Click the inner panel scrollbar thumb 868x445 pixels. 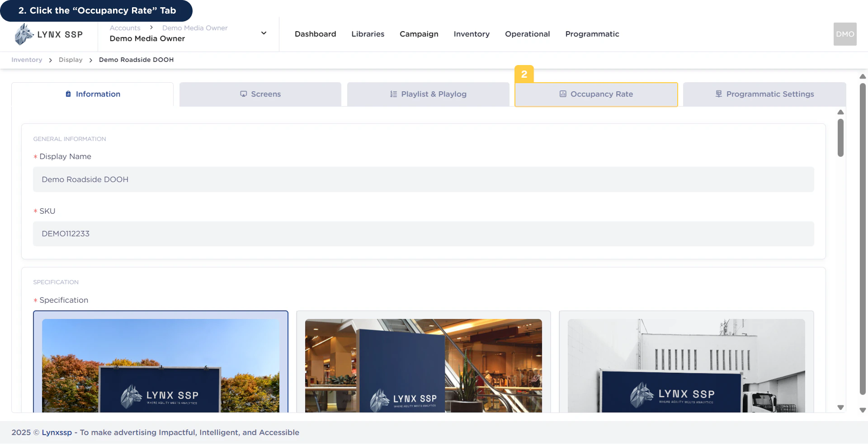pos(840,138)
